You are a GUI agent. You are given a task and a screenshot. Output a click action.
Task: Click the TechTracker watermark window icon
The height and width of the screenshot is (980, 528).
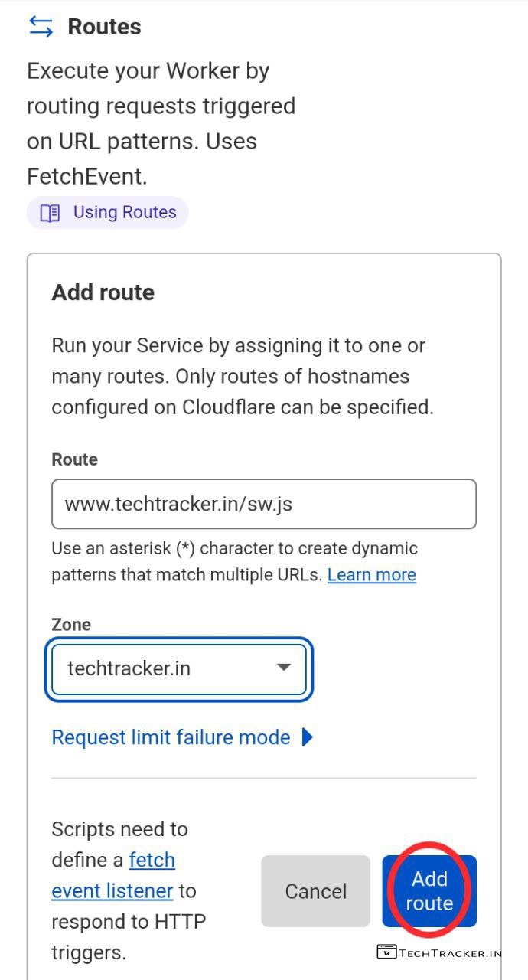(386, 952)
